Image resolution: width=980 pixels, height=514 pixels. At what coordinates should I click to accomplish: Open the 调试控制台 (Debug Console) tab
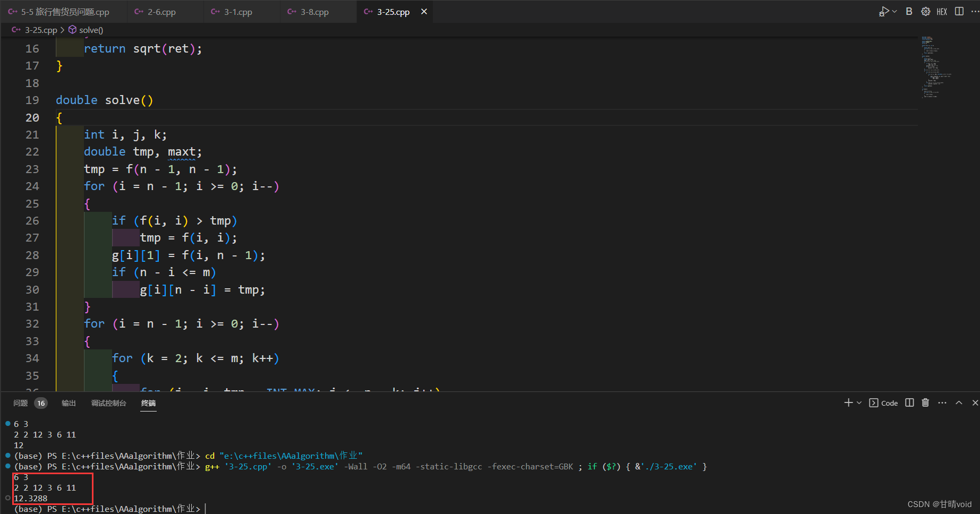click(108, 403)
